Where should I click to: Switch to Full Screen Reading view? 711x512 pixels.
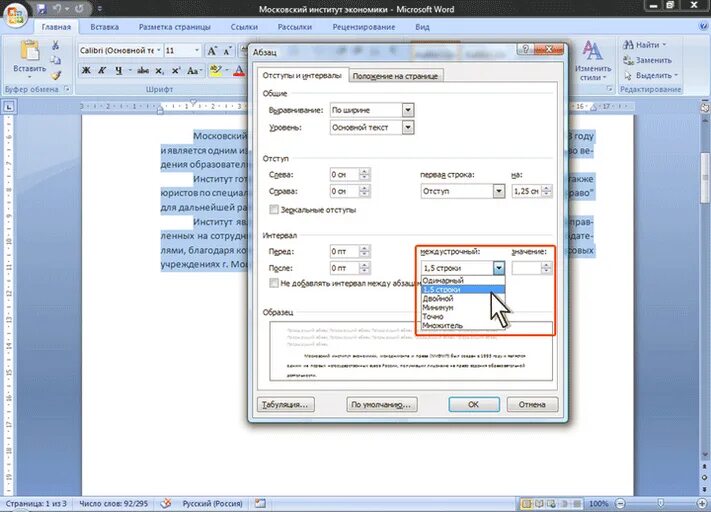tap(539, 503)
